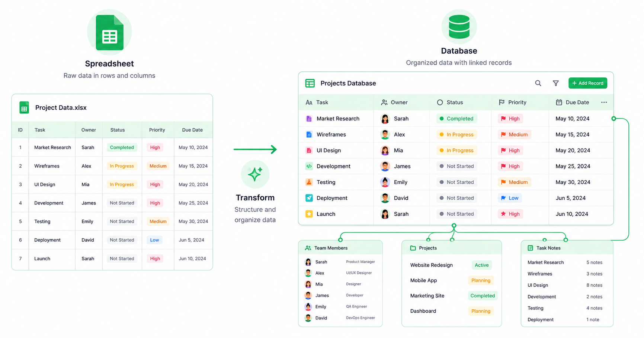Image resolution: width=644 pixels, height=338 pixels.
Task: Open the filter funnel in Projects Database
Action: click(555, 83)
